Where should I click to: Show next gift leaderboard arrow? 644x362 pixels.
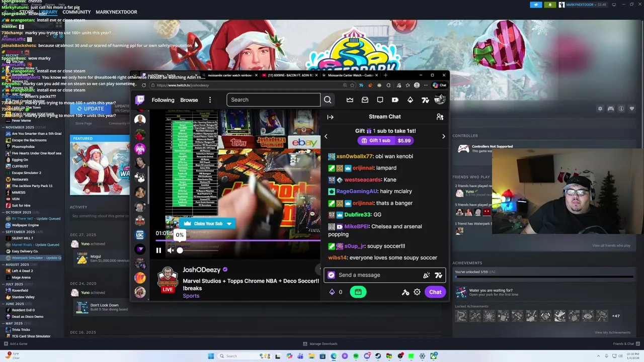(x=443, y=136)
